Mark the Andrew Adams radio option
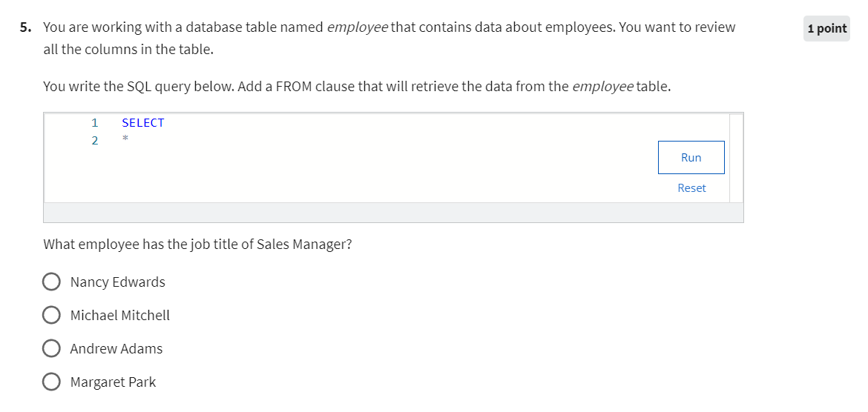The width and height of the screenshot is (868, 412). pos(51,349)
